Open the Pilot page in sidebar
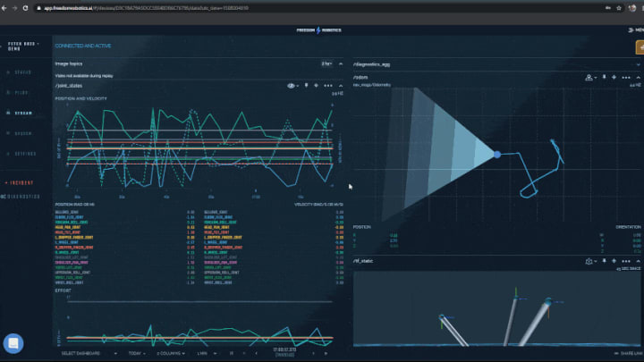The height and width of the screenshot is (362, 644). (21, 93)
